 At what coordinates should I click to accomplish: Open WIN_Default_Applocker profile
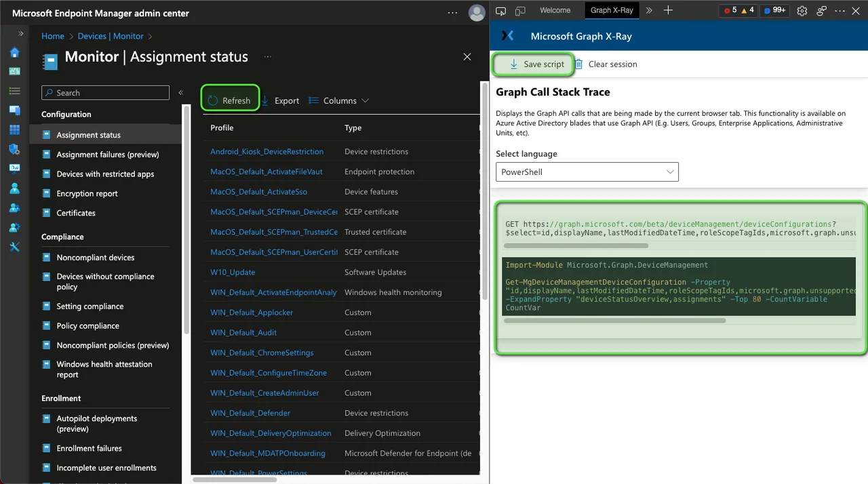[252, 312]
